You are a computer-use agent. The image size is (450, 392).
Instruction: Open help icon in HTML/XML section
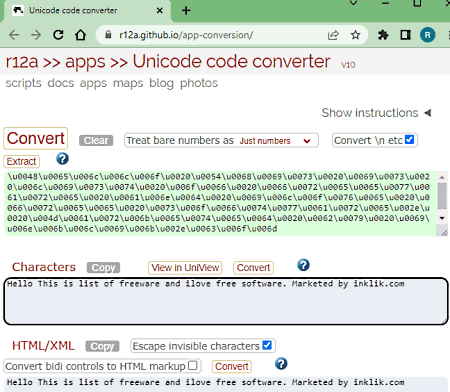[281, 363]
